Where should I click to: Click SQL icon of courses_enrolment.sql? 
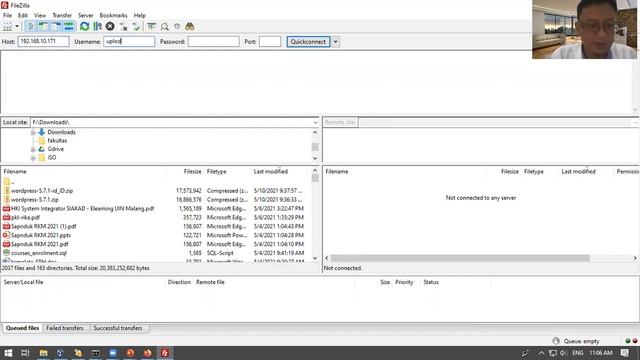[7, 253]
